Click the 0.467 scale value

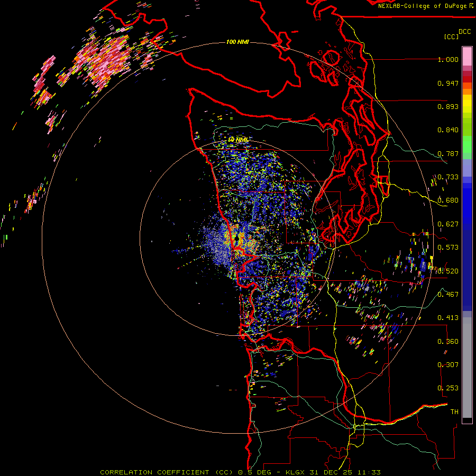point(448,294)
